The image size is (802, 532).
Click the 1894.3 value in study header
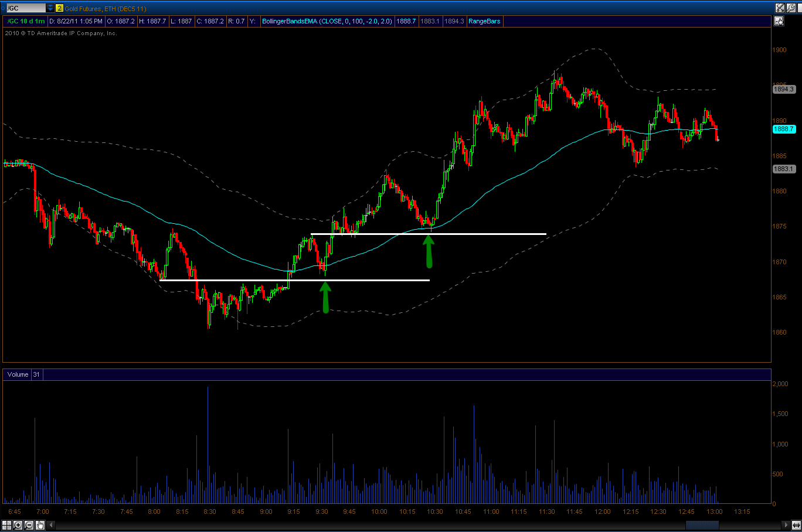[454, 21]
